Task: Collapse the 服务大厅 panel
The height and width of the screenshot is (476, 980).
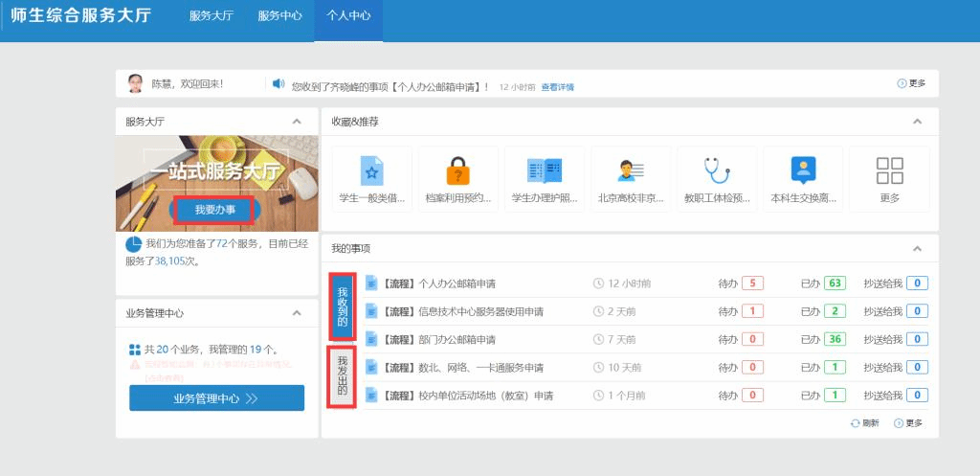Action: (x=297, y=122)
